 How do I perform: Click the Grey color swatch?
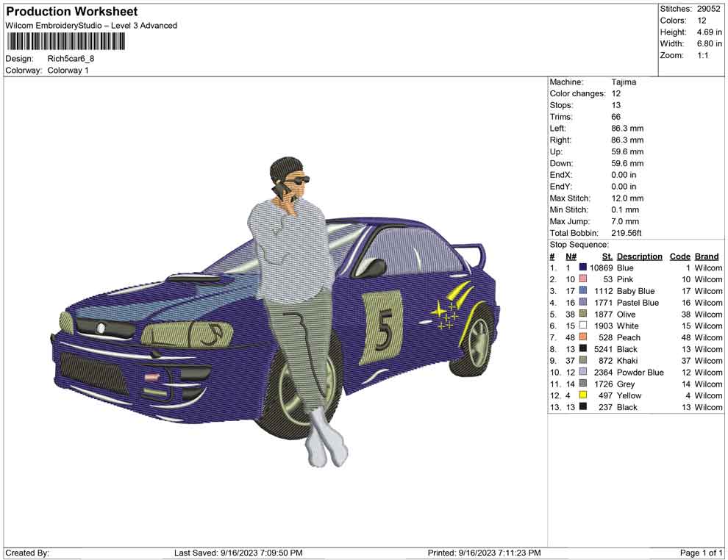[x=582, y=383]
